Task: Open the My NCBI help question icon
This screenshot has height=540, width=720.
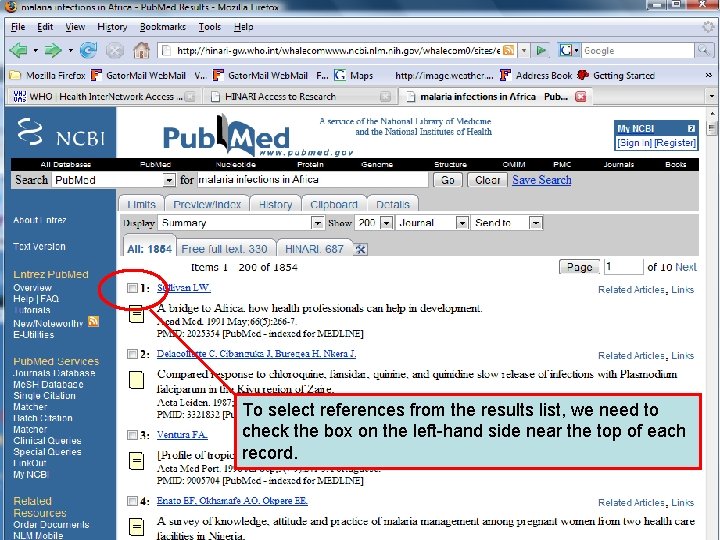Action: pyautogui.click(x=691, y=129)
